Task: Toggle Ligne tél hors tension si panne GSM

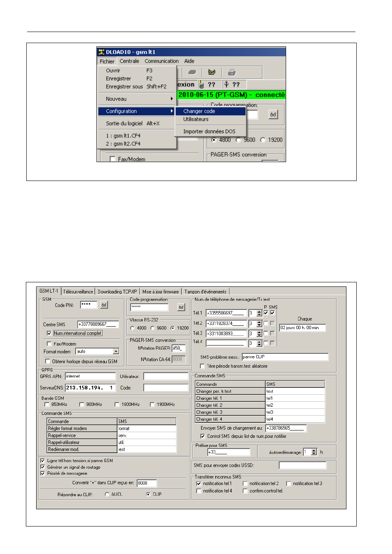Action: [x=43, y=460]
